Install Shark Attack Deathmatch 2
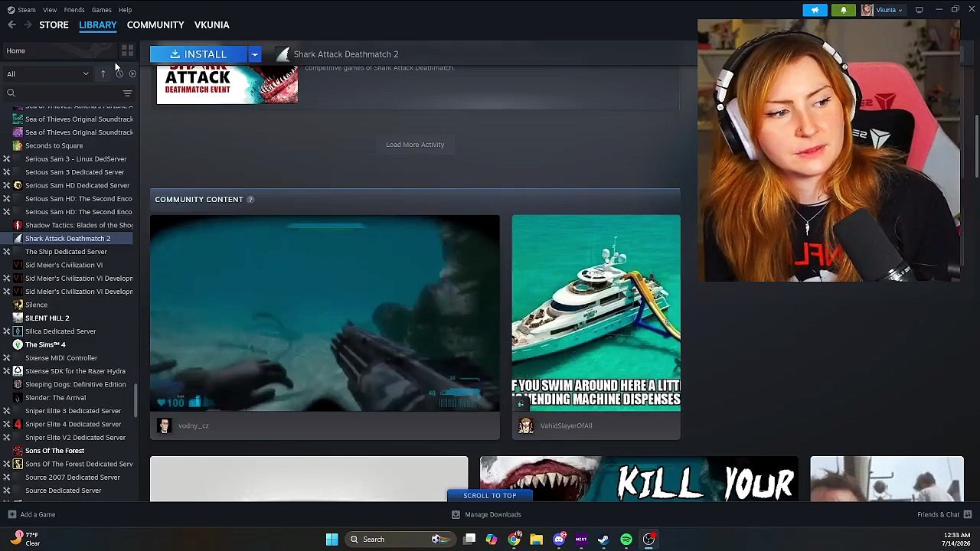980x551 pixels. pos(198,54)
